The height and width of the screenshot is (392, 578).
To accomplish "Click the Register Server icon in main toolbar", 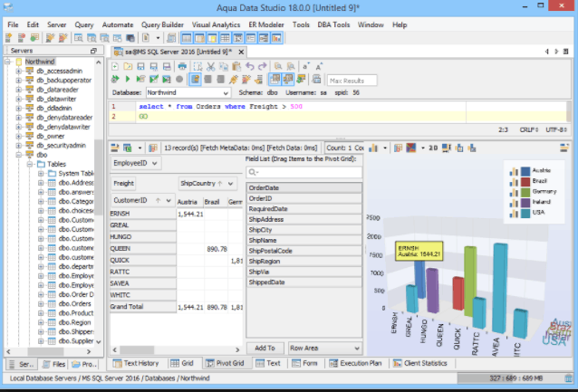I will (8, 38).
